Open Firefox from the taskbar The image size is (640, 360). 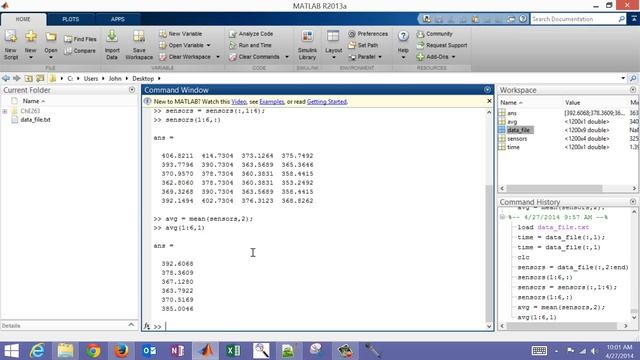(121, 351)
